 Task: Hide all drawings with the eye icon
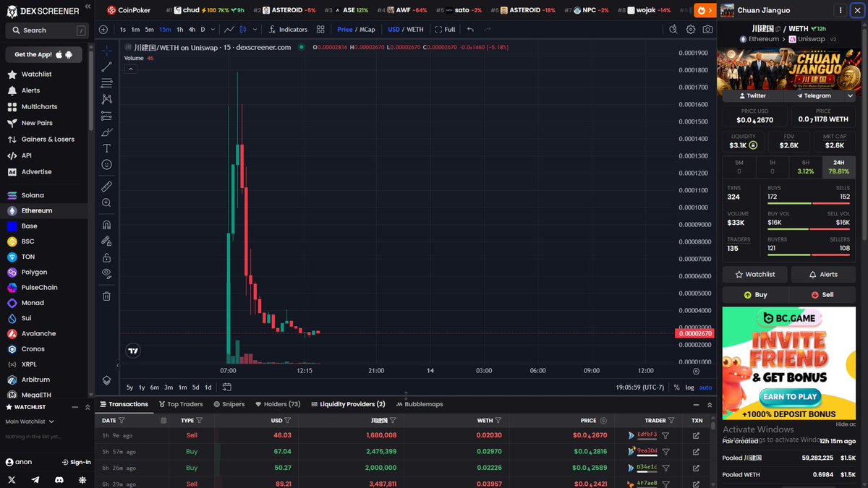click(106, 273)
